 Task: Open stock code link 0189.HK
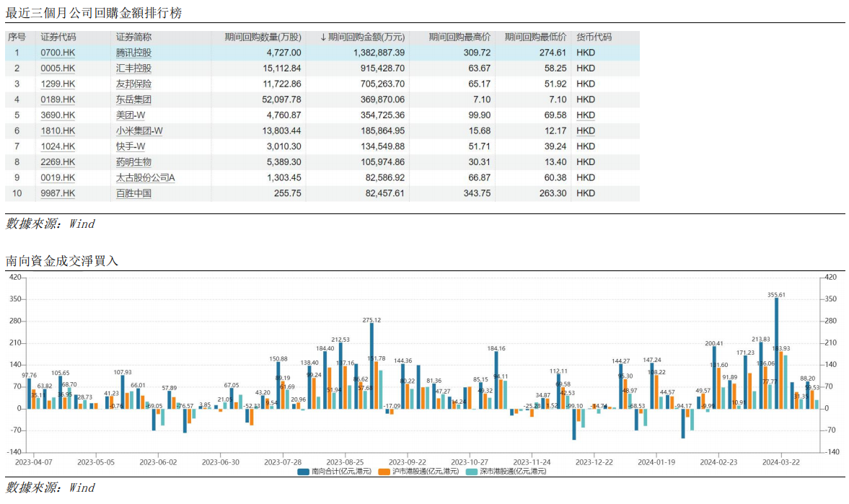point(58,100)
